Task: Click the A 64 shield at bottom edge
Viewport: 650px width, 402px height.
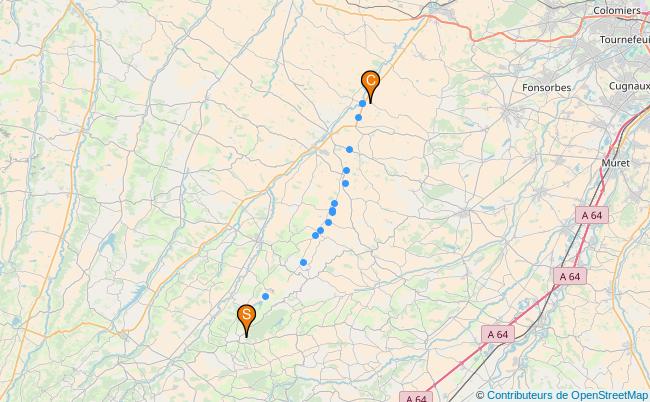Action: tap(416, 397)
